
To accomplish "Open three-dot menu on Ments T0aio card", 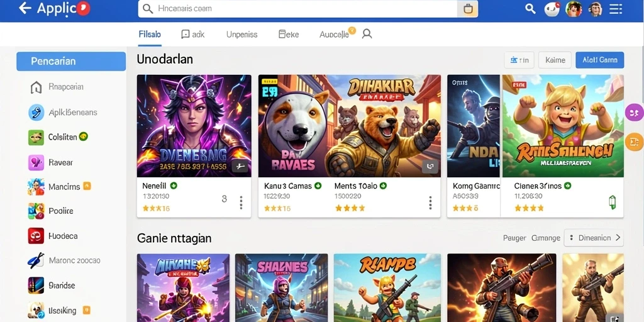I will [430, 203].
